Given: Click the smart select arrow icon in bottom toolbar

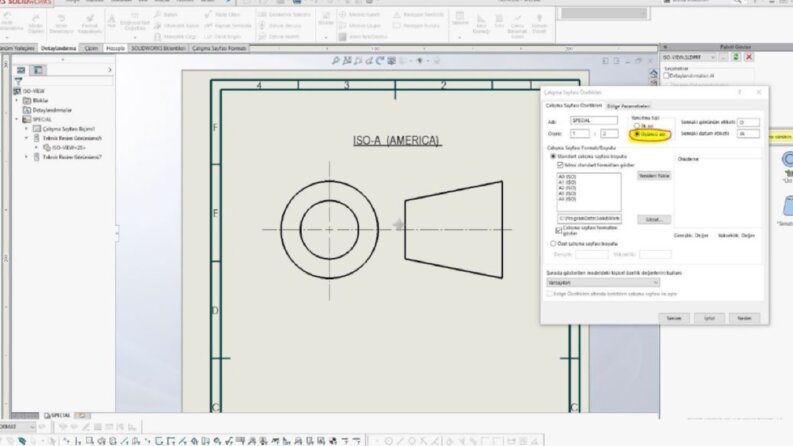Looking at the screenshot, I should [22, 441].
